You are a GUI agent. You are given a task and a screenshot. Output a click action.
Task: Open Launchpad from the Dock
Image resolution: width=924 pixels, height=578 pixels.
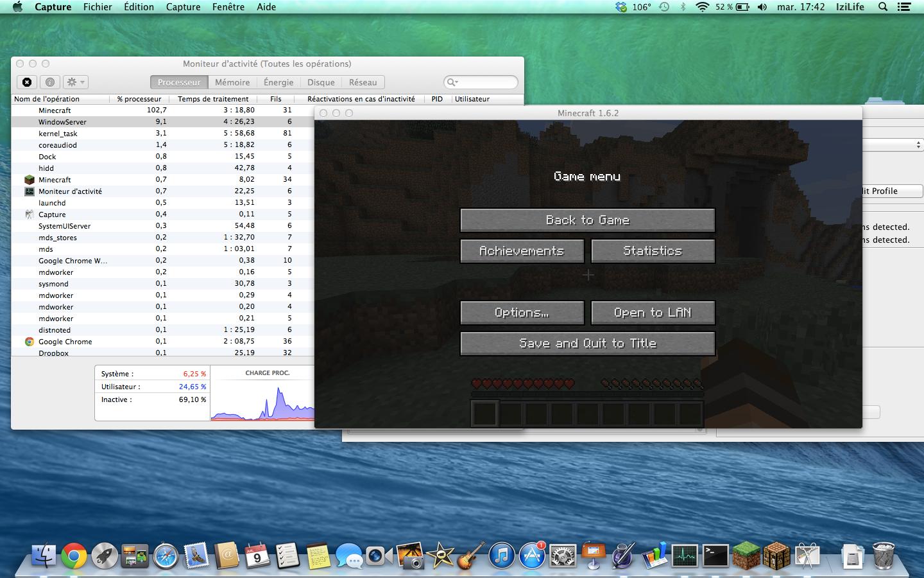click(105, 556)
